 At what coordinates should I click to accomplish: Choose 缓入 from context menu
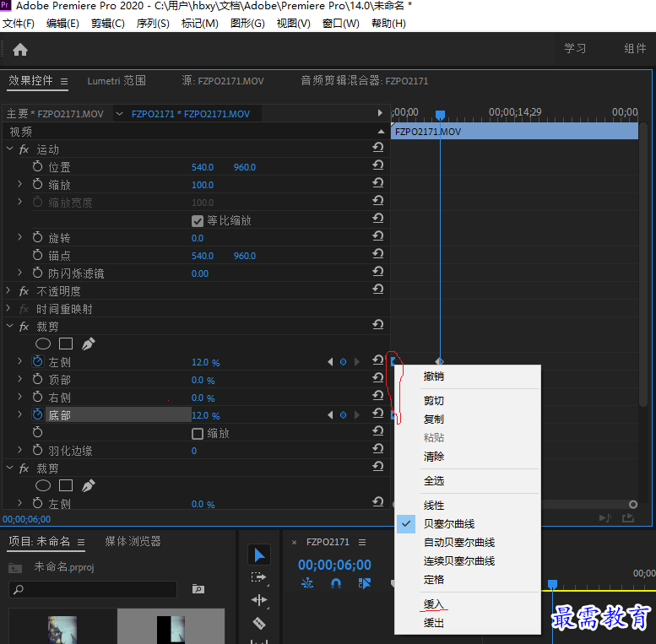[x=433, y=603]
